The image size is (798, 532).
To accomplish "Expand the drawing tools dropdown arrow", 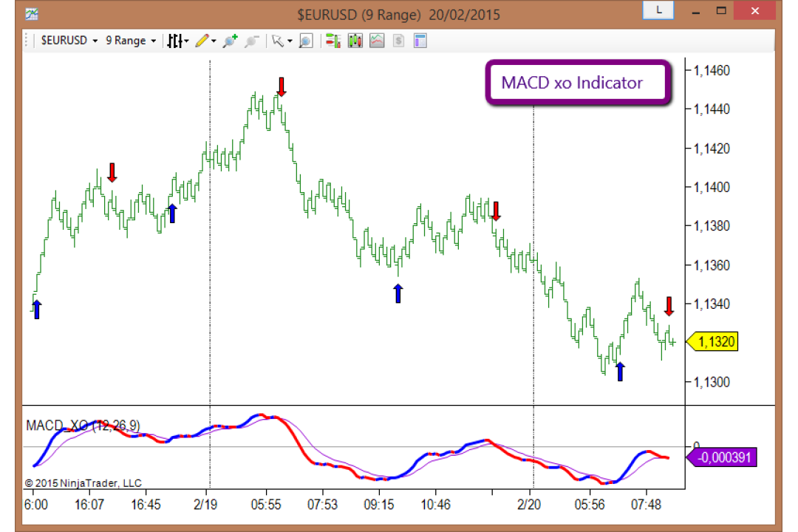I will [x=214, y=41].
